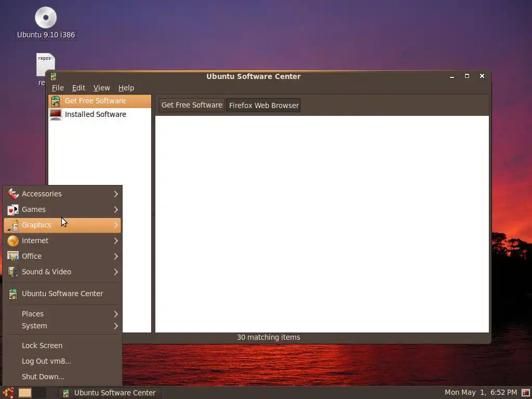Click the System label in menu
Screen dimensions: 532x399
click(34, 326)
